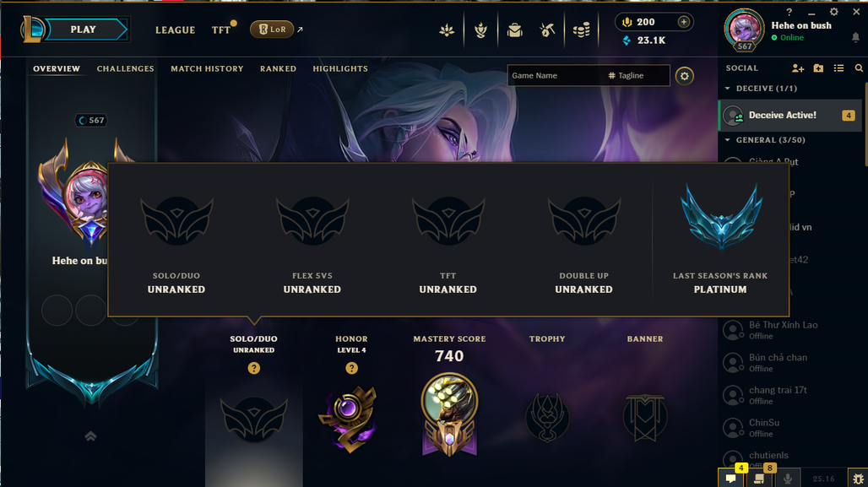Click the PLAY button
Screen dimensions: 868x487
tap(83, 30)
